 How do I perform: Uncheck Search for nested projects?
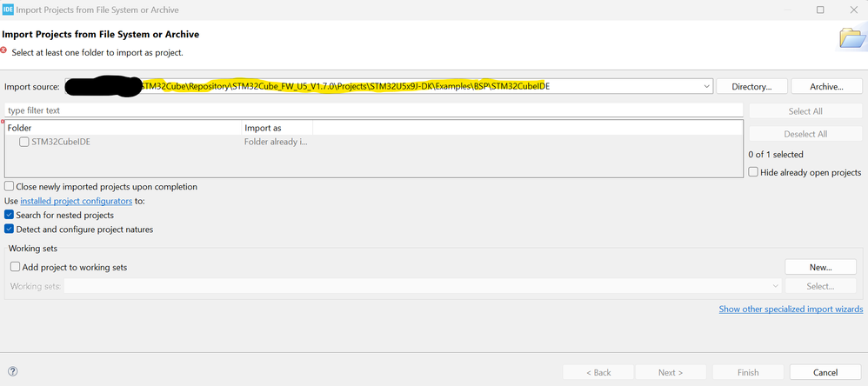10,215
